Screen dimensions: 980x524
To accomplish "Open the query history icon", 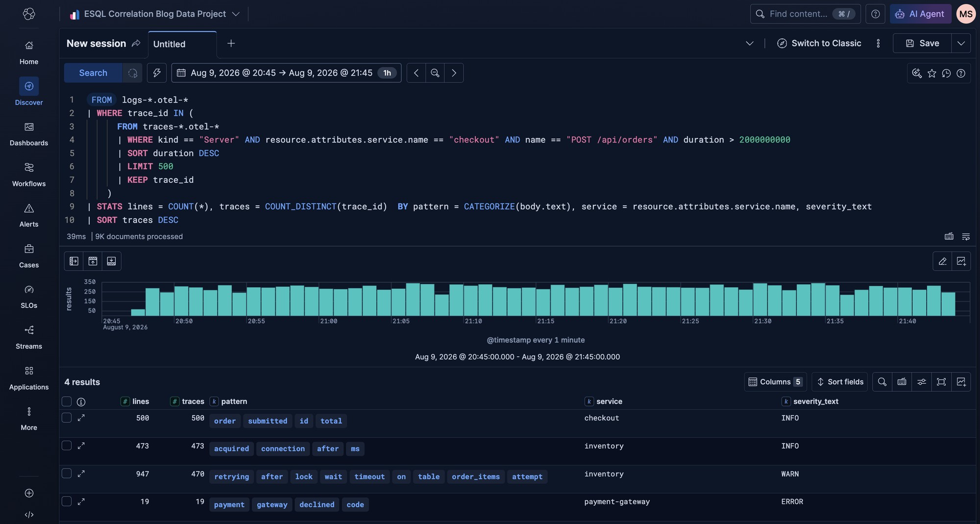I will pyautogui.click(x=946, y=73).
